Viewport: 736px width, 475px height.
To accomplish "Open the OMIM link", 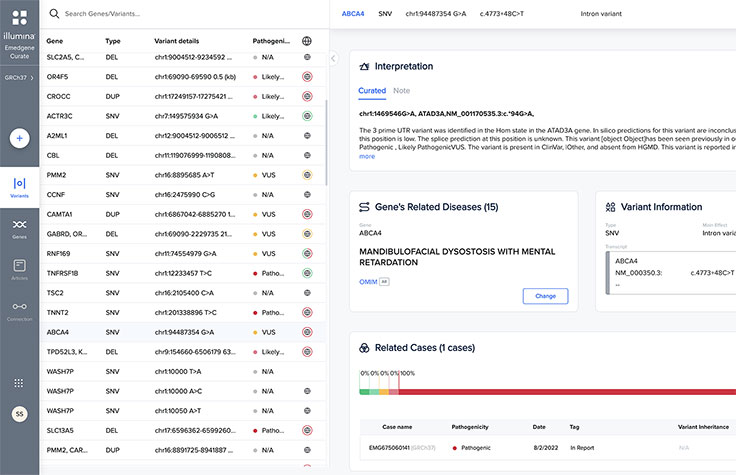I will tap(368, 282).
